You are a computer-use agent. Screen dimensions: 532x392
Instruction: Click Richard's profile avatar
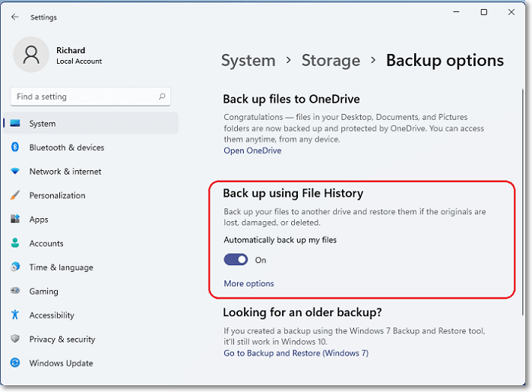tap(31, 55)
